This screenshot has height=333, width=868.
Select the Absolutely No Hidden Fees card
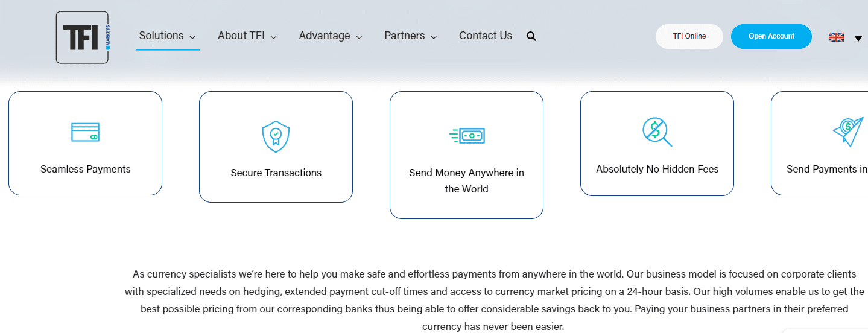click(x=657, y=144)
